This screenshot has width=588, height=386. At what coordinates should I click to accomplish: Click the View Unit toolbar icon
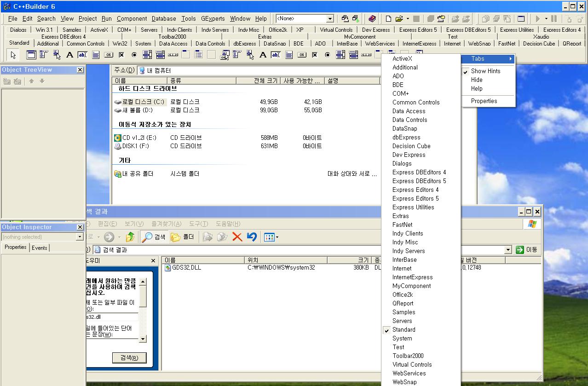coord(485,19)
